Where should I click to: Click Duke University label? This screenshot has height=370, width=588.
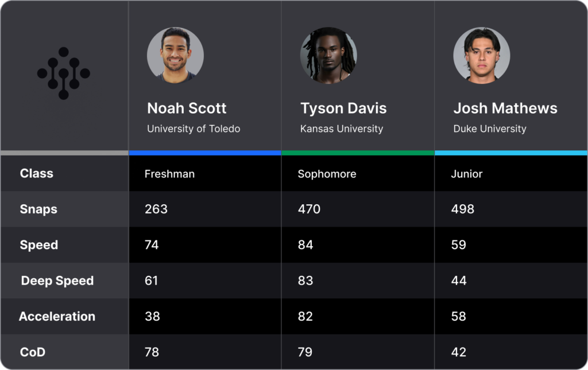(490, 129)
